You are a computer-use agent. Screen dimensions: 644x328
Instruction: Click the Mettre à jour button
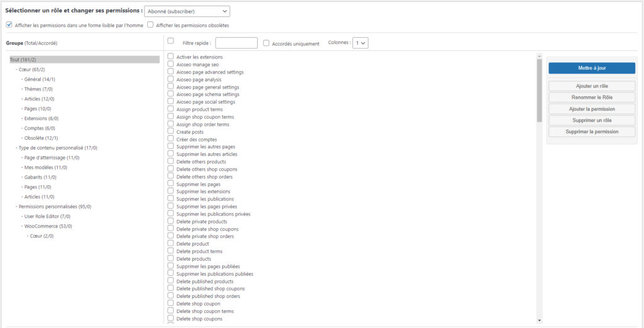pos(592,68)
